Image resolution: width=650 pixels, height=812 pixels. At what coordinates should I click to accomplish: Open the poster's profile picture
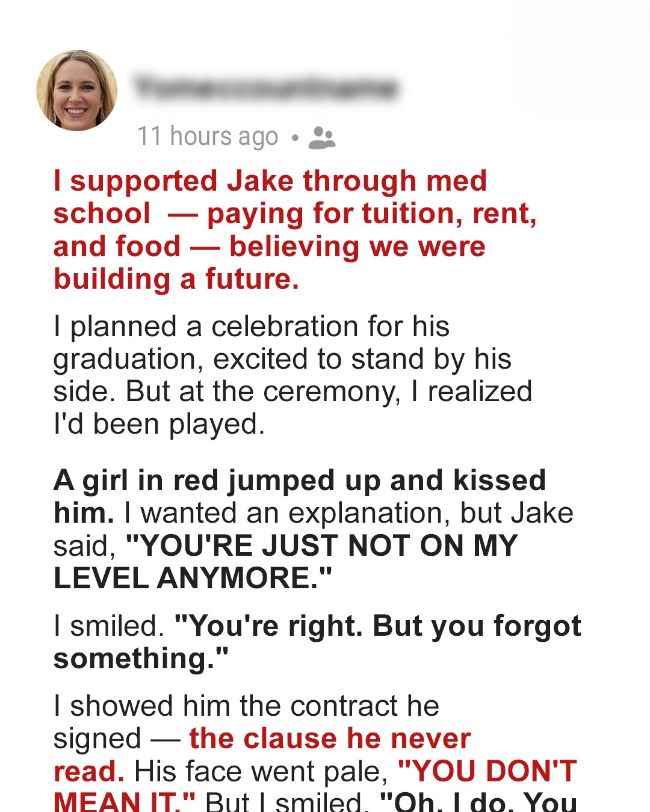(x=77, y=90)
